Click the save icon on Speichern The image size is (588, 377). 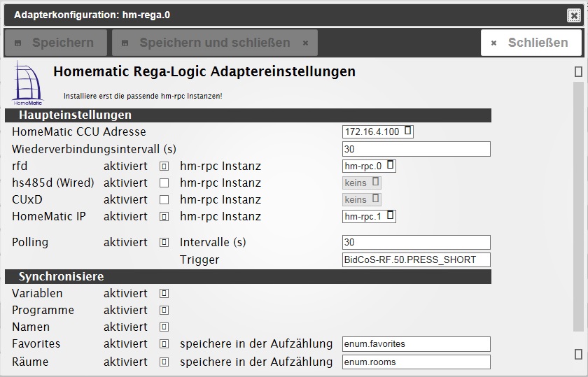pos(18,43)
